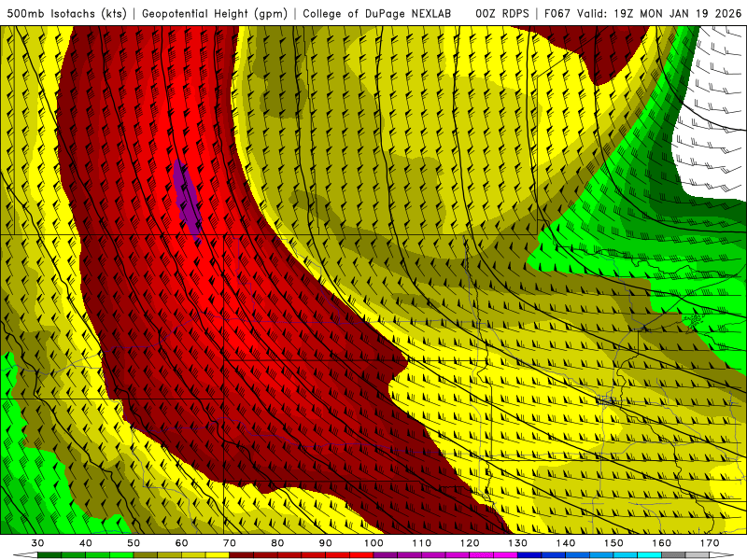Click the 70 value on the color scale
The image size is (747, 560).
(229, 543)
